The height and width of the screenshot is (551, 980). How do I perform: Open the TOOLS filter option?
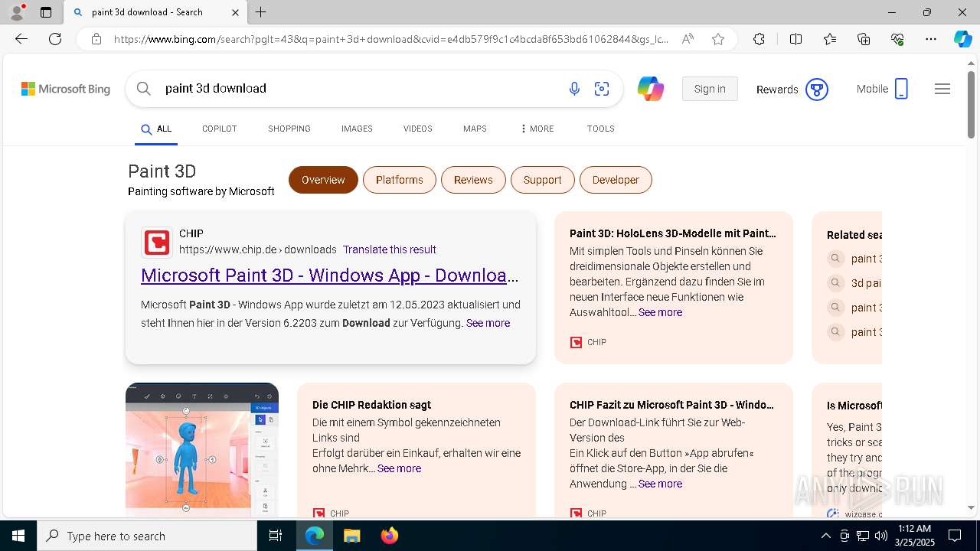pos(601,129)
